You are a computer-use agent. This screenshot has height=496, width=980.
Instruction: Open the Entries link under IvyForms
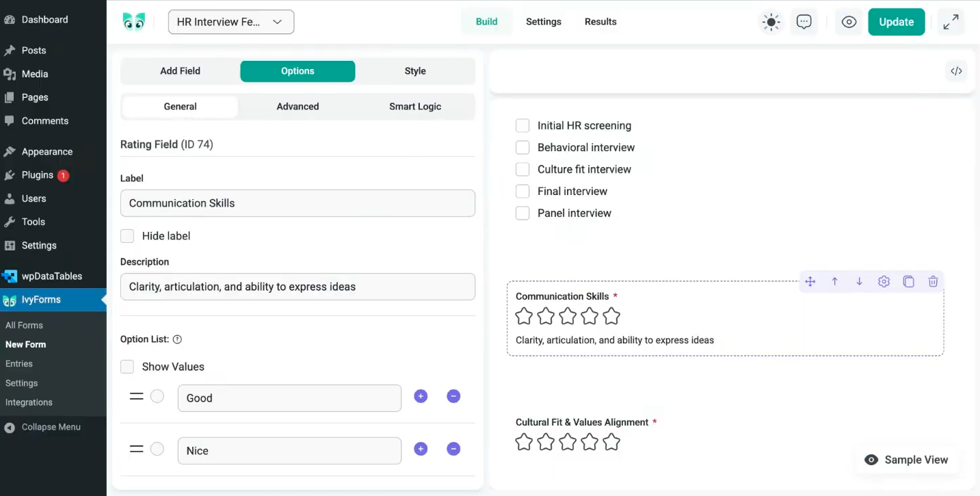click(x=21, y=363)
